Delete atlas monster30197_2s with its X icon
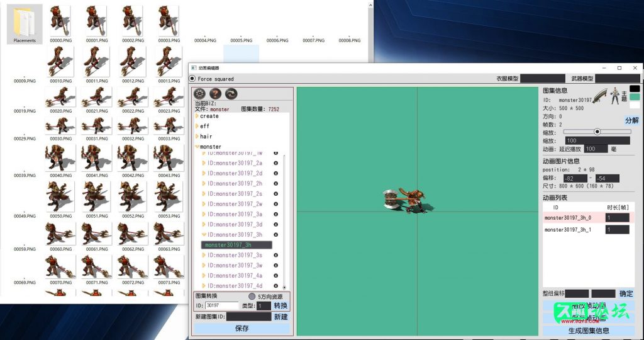644x340 pixels. click(275, 194)
